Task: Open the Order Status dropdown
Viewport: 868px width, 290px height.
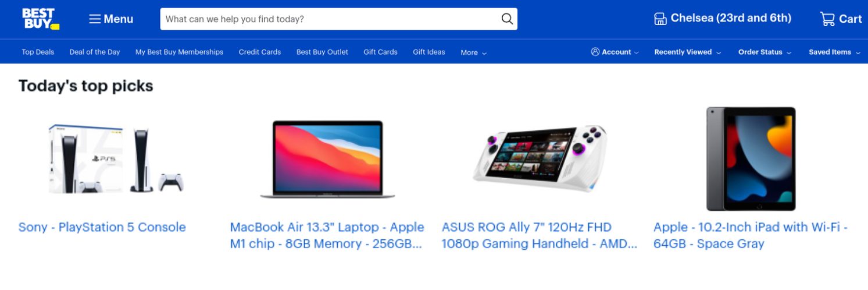Action: click(x=765, y=52)
